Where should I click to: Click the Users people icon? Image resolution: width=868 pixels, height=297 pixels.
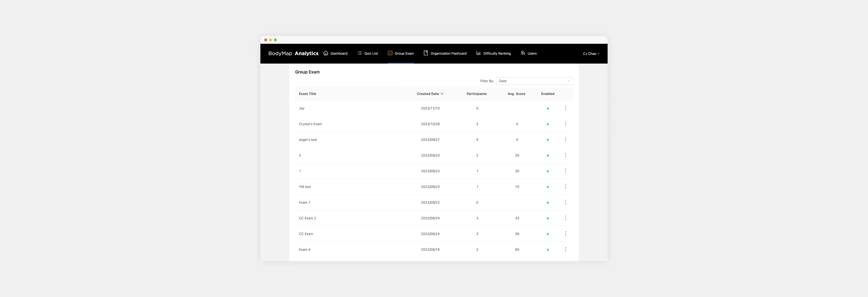523,53
